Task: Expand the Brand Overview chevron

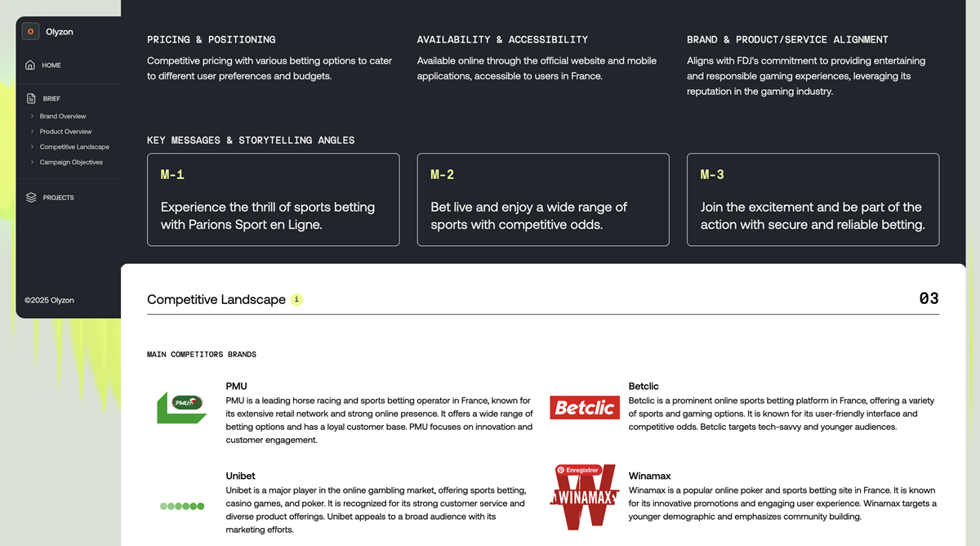Action: [x=33, y=116]
